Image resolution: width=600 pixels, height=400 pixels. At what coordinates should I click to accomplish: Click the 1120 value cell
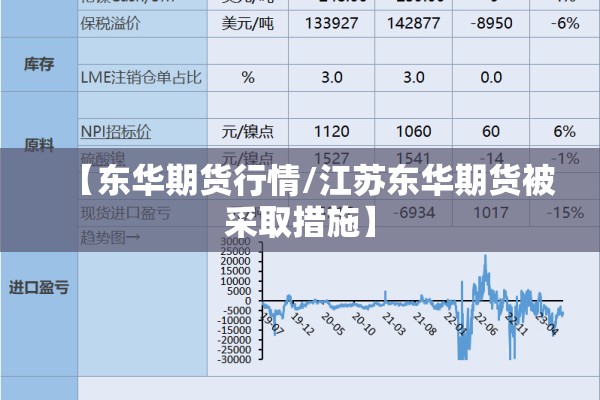coord(331,132)
